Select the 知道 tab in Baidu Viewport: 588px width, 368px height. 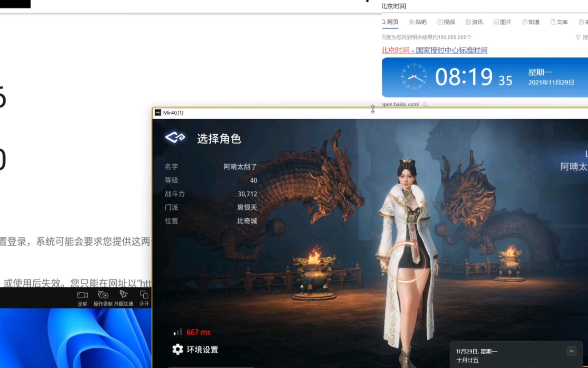[531, 22]
